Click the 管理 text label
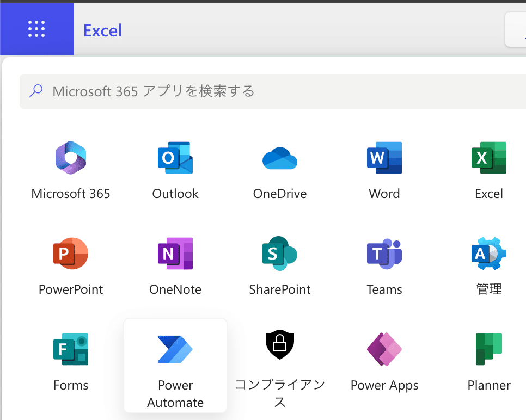The height and width of the screenshot is (420, 526). tap(489, 289)
